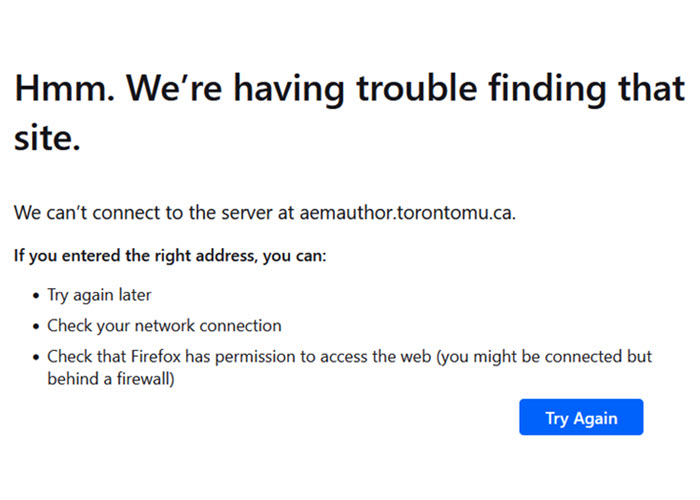Click the aemauthor.torontomu.ca server address text
700x500 pixels.
407,213
